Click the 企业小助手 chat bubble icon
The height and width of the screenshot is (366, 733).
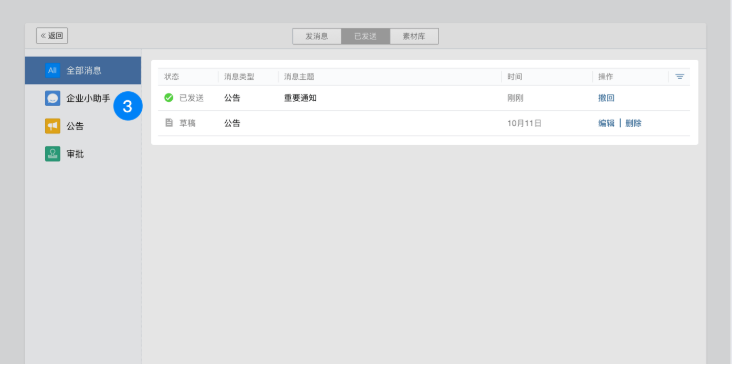[x=52, y=98]
